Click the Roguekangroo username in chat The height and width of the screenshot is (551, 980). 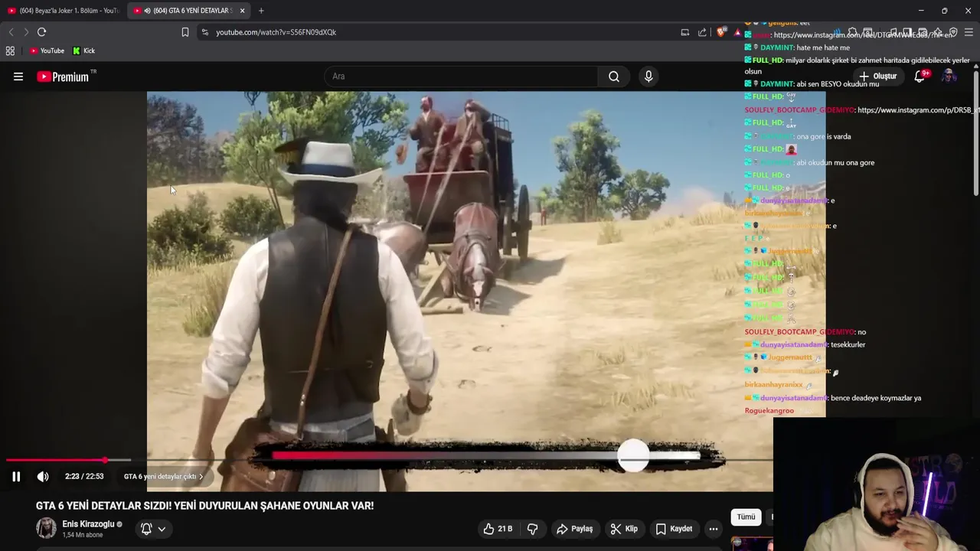[x=769, y=411]
